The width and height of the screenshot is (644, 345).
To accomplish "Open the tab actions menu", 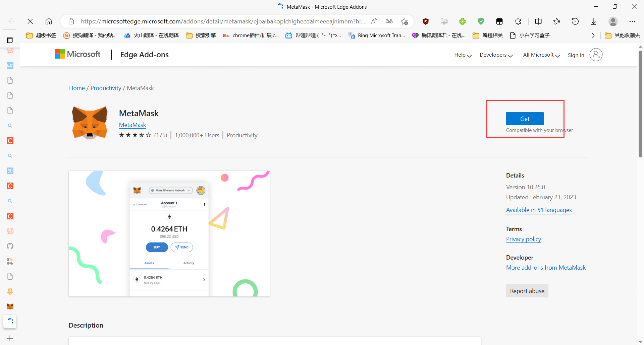I will (10, 40).
